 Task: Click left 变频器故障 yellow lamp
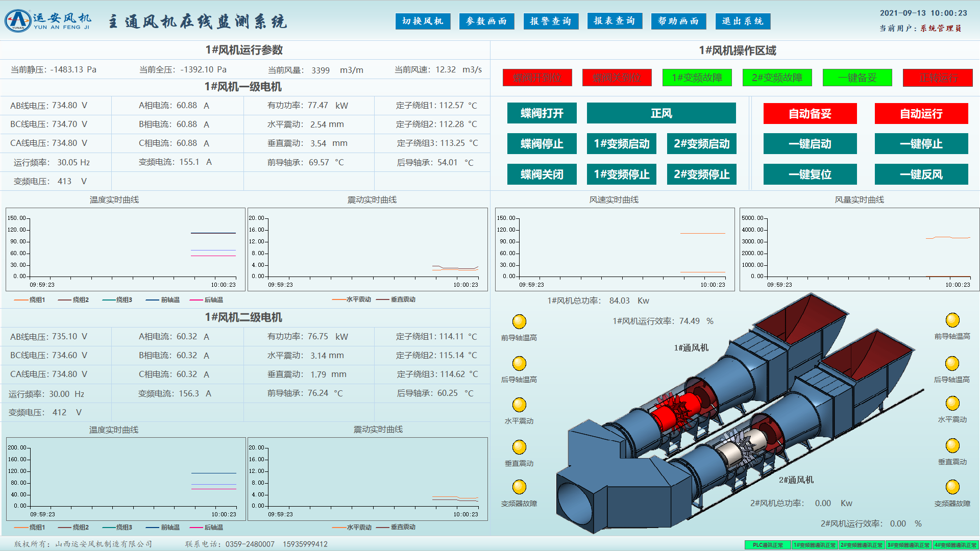click(519, 487)
